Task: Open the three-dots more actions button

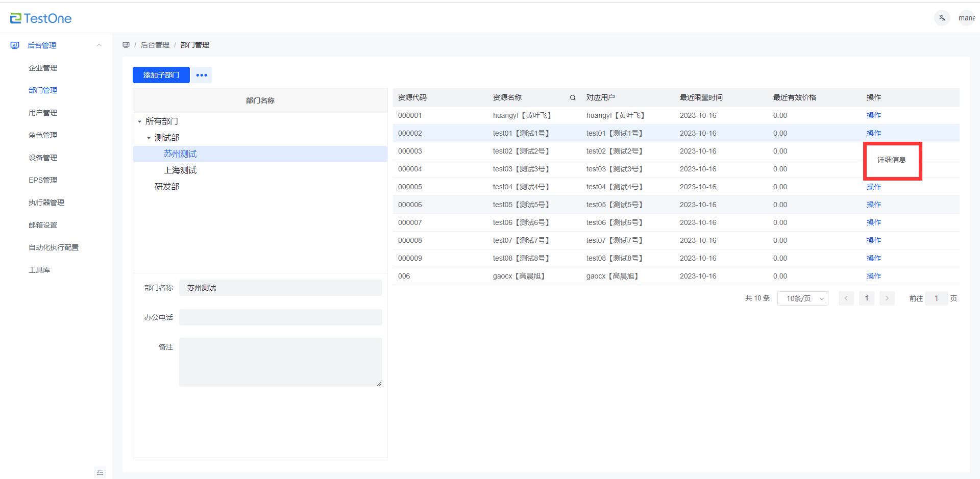Action: coord(202,75)
